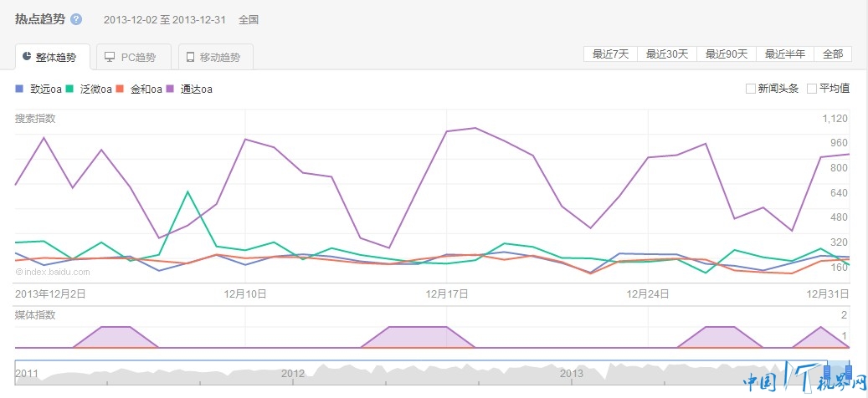Viewport: 868px width, 398px height.
Task: Click the 媒体指数 chart label
Action: point(35,315)
